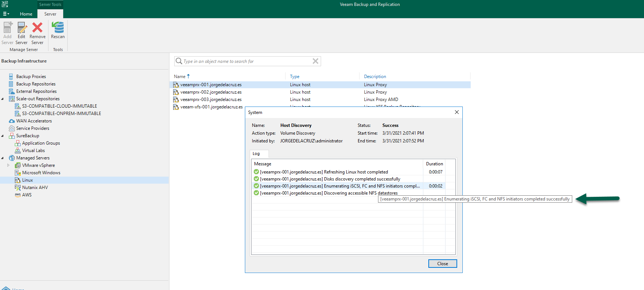Click the Duration column header in log
This screenshot has width=644, height=290.
434,164
